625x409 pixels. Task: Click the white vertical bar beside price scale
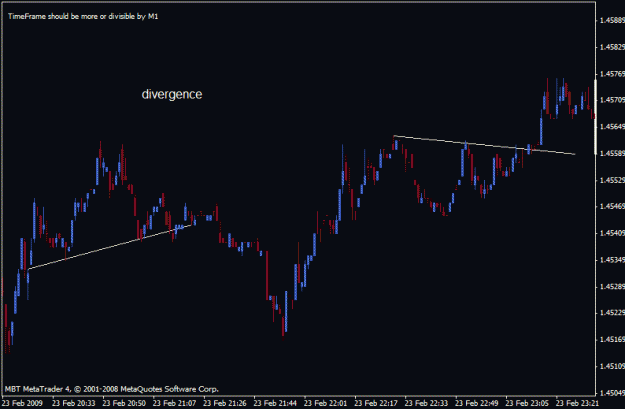click(x=596, y=117)
